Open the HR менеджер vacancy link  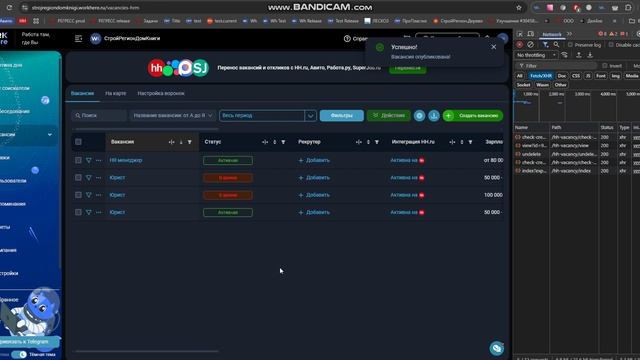pyautogui.click(x=126, y=160)
